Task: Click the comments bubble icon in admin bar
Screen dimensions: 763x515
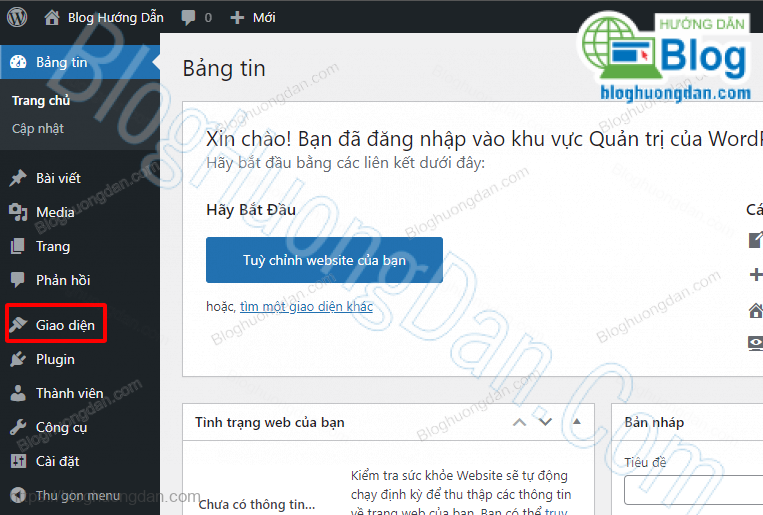Action: click(188, 18)
